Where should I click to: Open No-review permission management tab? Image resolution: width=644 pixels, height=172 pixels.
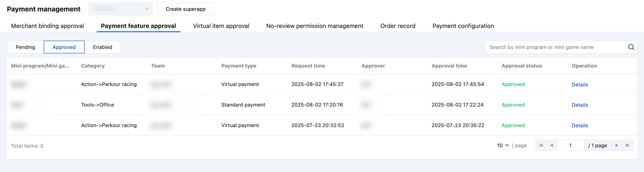coord(315,26)
